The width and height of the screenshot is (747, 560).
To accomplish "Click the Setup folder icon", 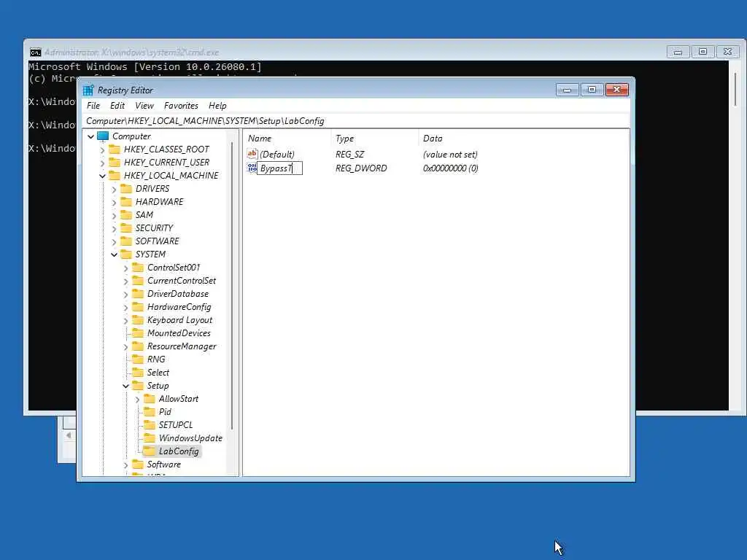I will pyautogui.click(x=138, y=386).
